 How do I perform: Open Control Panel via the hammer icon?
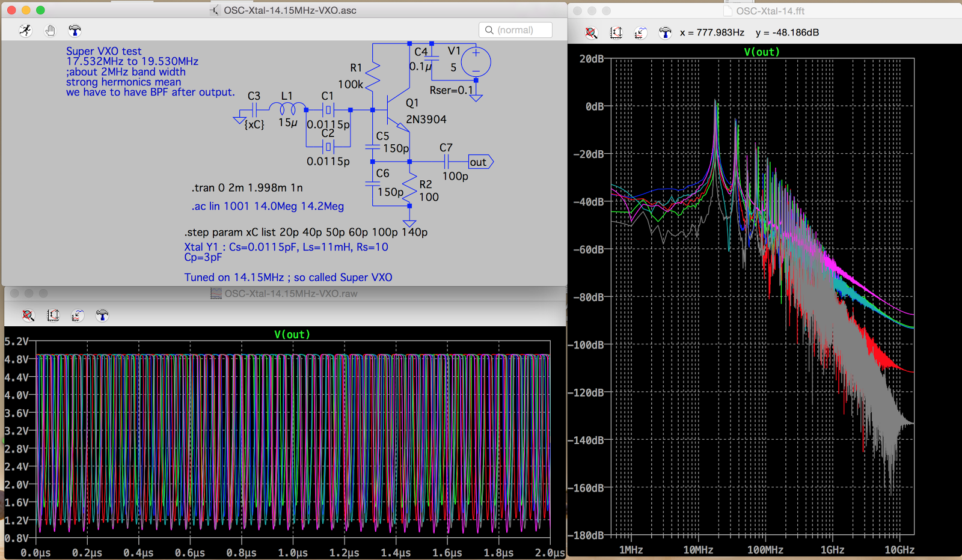click(74, 30)
